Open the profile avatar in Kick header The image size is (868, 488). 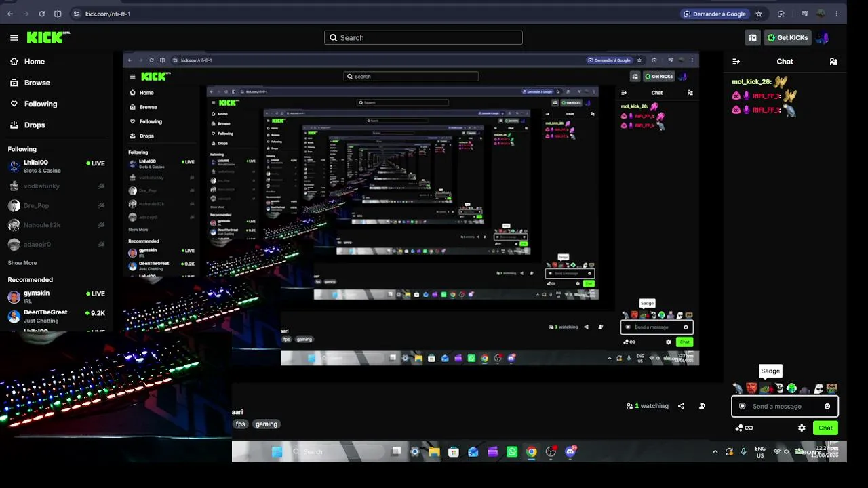point(823,38)
